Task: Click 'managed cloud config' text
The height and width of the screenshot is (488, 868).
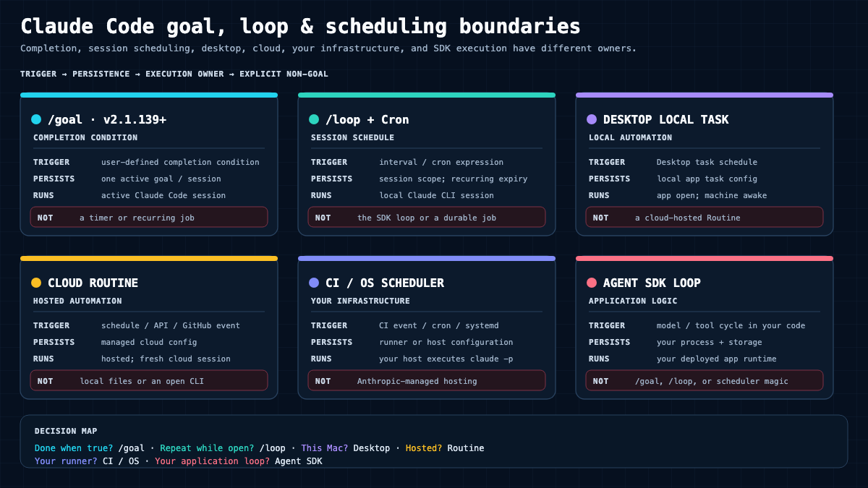Action: (x=149, y=342)
